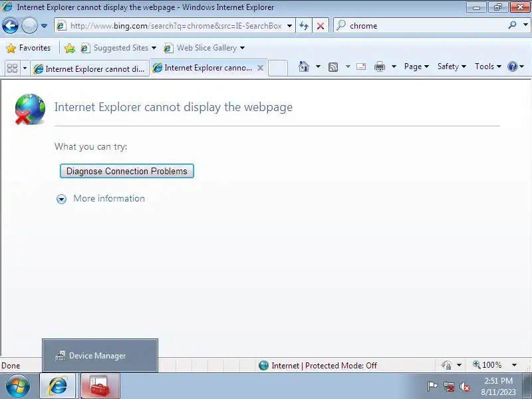Expand the feeds dropdown arrow
The image size is (532, 399).
click(348, 66)
